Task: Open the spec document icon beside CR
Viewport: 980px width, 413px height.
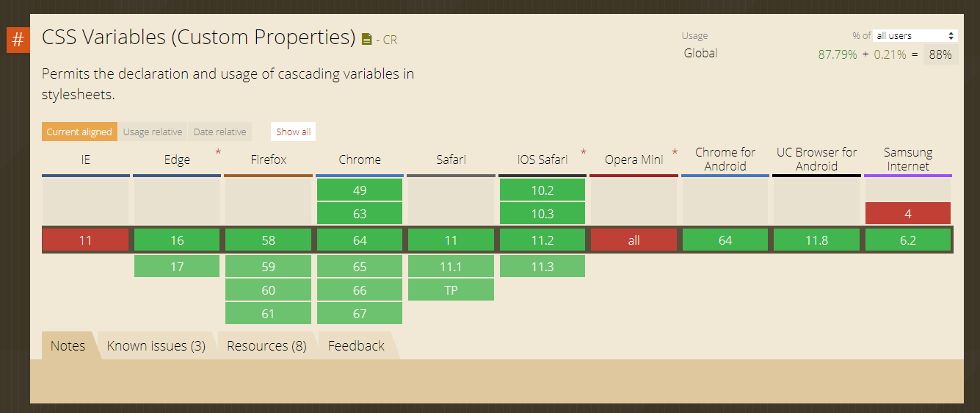Action: coord(367,40)
